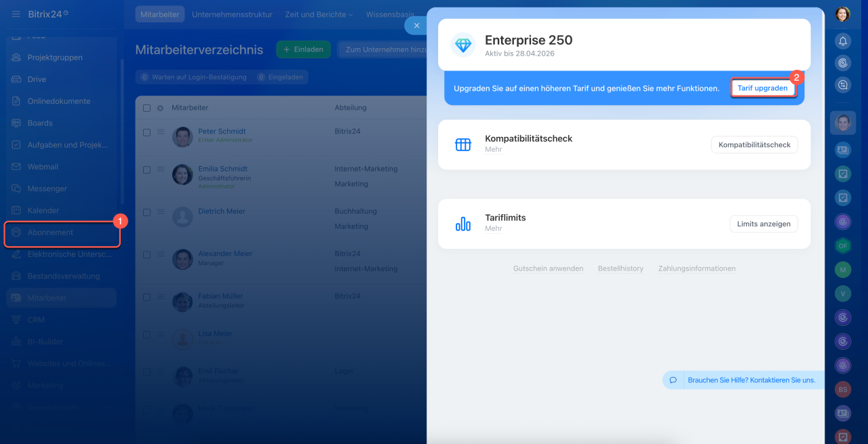Open the Gutschein anwenden link
The image size is (868, 444).
tap(549, 268)
